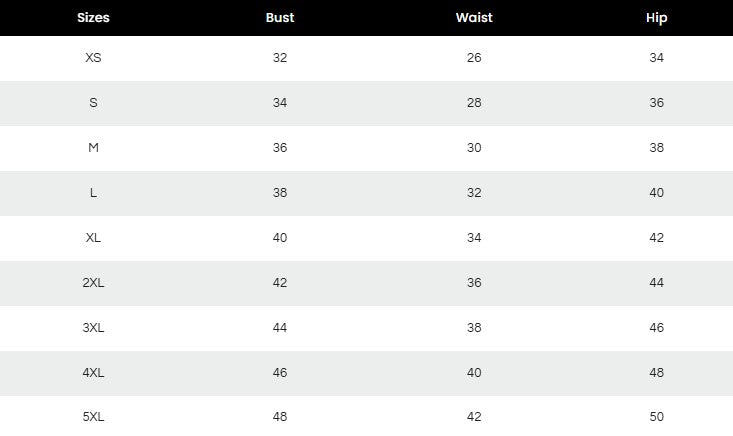Select the Waist column header

click(474, 18)
